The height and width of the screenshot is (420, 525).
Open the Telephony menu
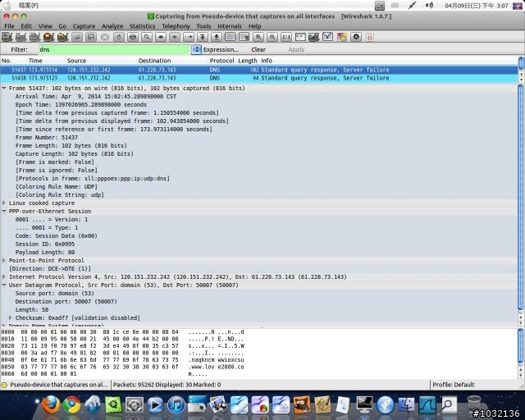coord(176,26)
